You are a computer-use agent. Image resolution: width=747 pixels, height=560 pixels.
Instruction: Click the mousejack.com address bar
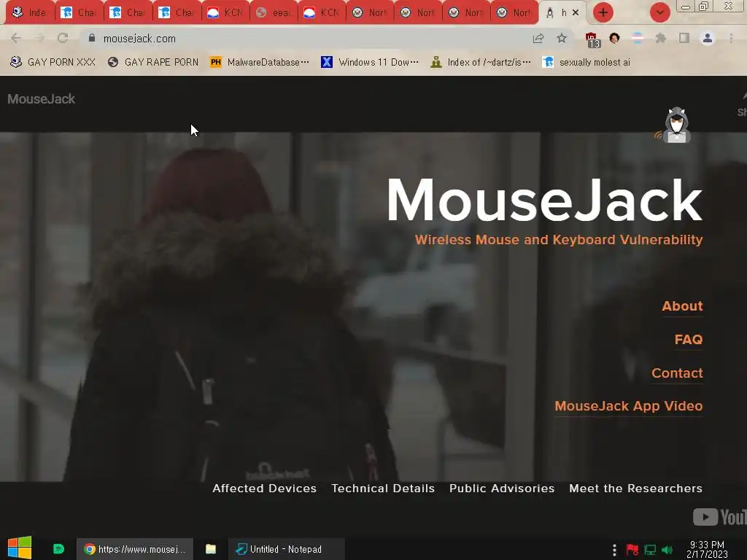(x=305, y=38)
